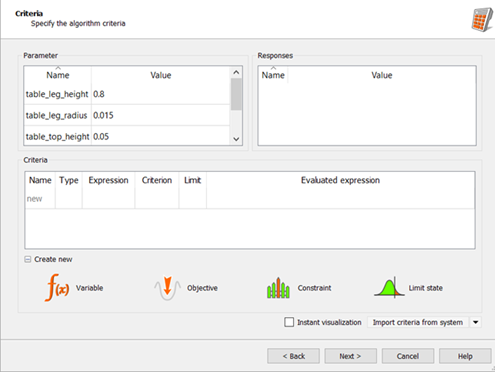Click the Back button

coord(293,356)
